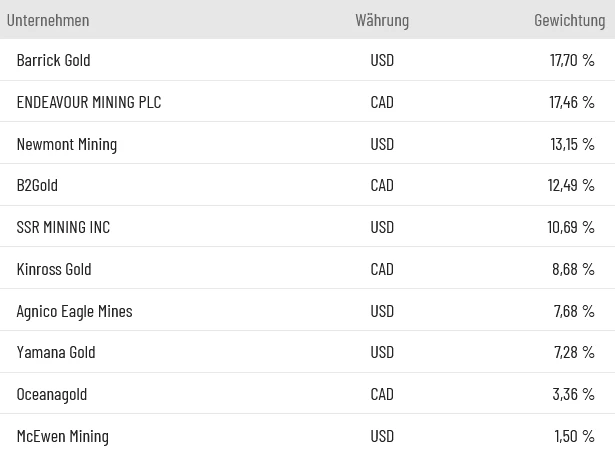Open Newmont Mining holding
Image resolution: width=615 pixels, height=451 pixels.
(x=67, y=144)
